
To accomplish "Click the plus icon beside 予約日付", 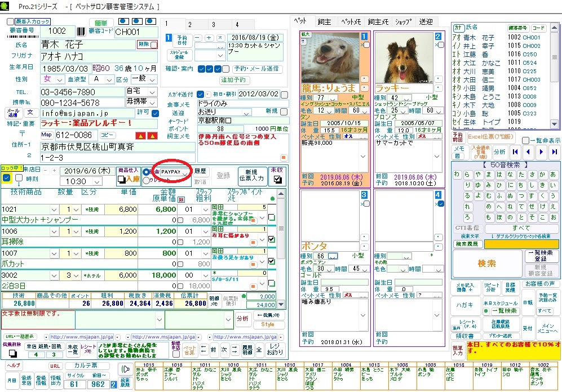I will coord(209,38).
